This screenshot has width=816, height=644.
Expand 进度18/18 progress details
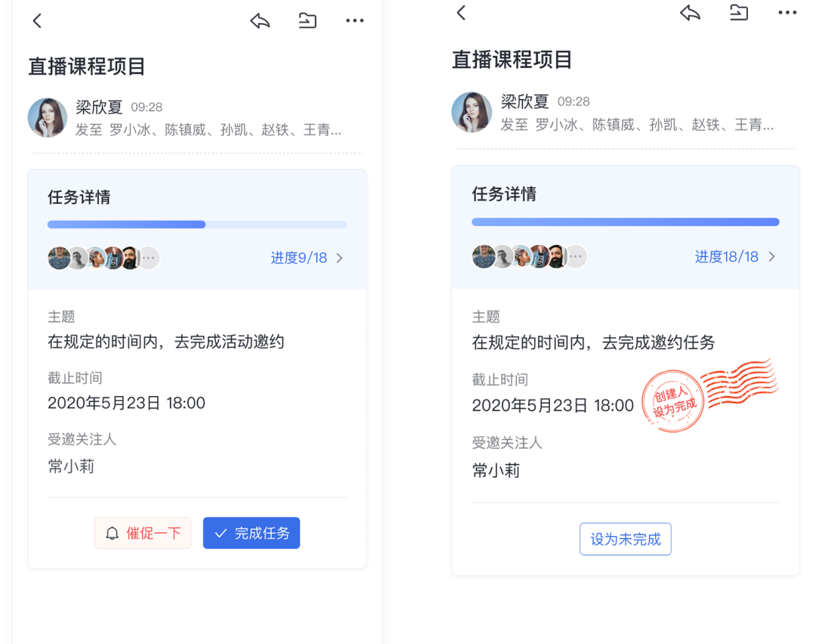(x=734, y=257)
